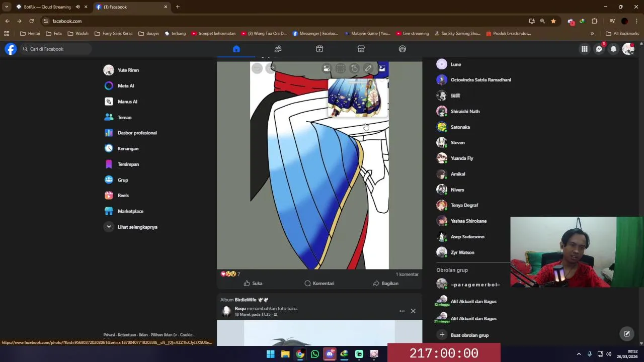Open Manus AI in left sidebar
This screenshot has height=362, width=644.
pyautogui.click(x=127, y=102)
